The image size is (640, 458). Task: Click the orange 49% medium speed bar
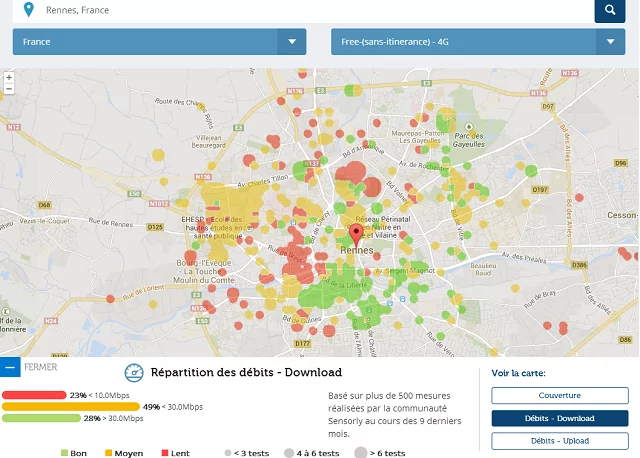[70, 406]
